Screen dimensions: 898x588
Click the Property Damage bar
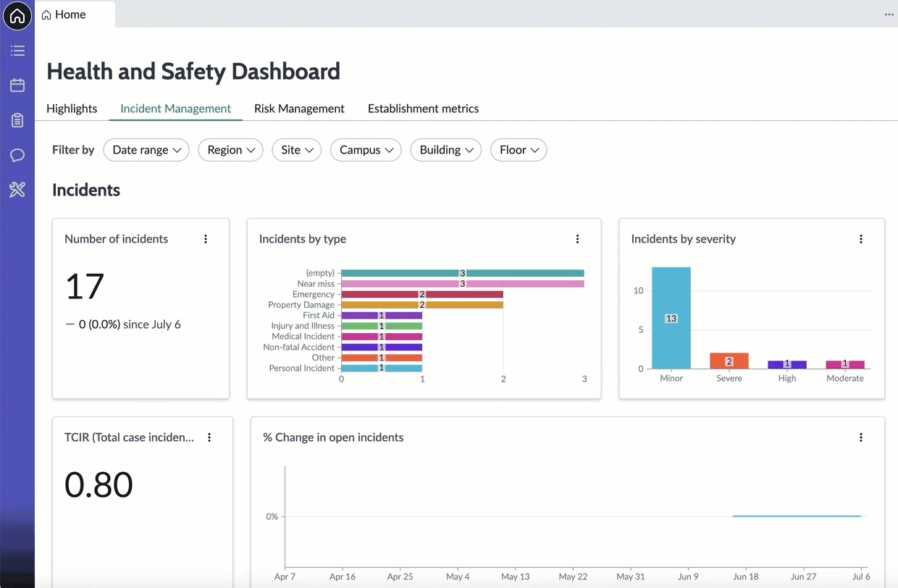[422, 305]
